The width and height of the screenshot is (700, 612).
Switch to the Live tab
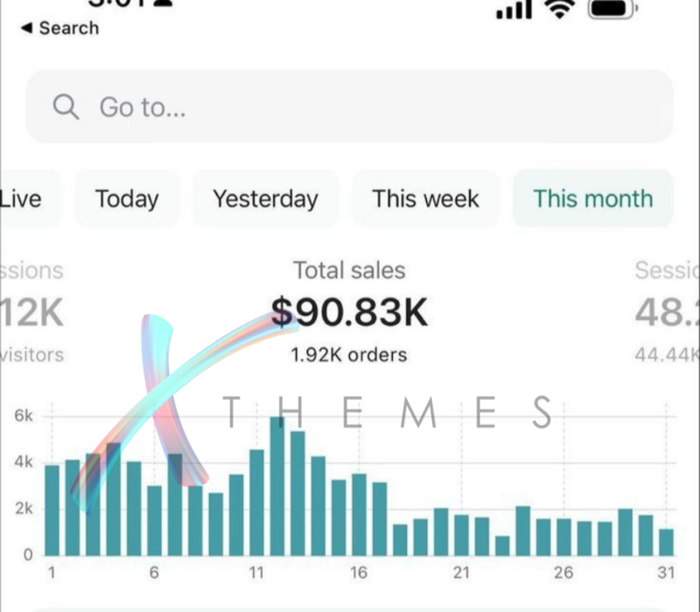[x=27, y=198]
